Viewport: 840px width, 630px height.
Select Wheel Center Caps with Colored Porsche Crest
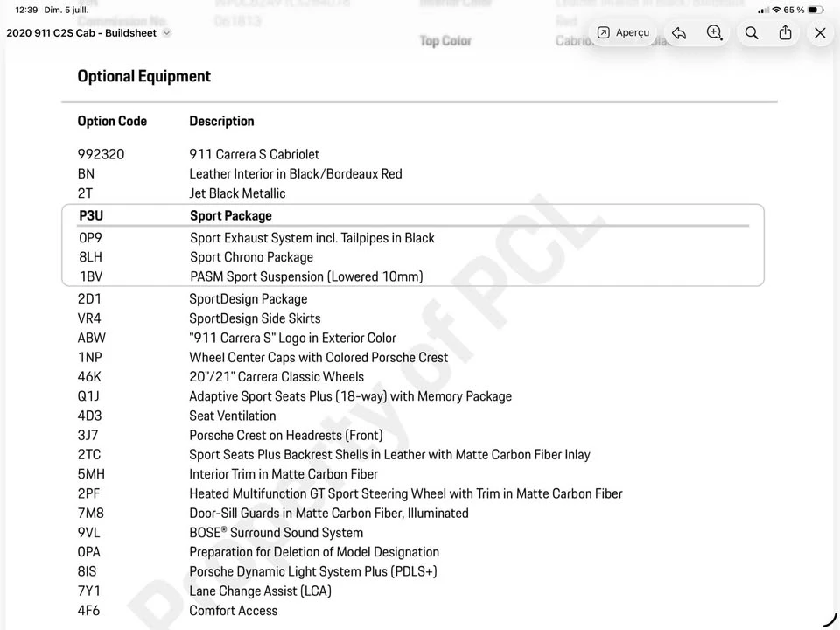click(x=318, y=357)
